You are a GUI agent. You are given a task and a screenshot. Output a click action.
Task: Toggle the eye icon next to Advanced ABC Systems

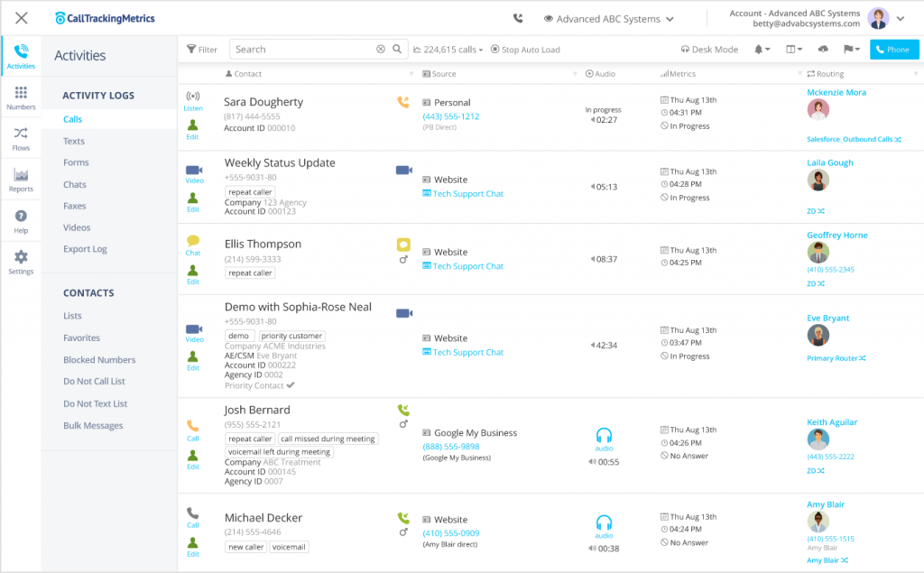click(x=549, y=19)
